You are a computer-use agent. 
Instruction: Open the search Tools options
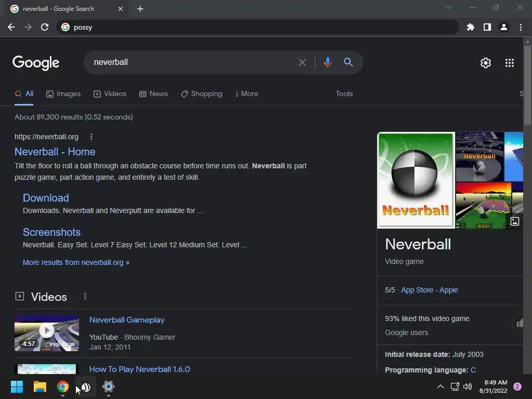344,94
